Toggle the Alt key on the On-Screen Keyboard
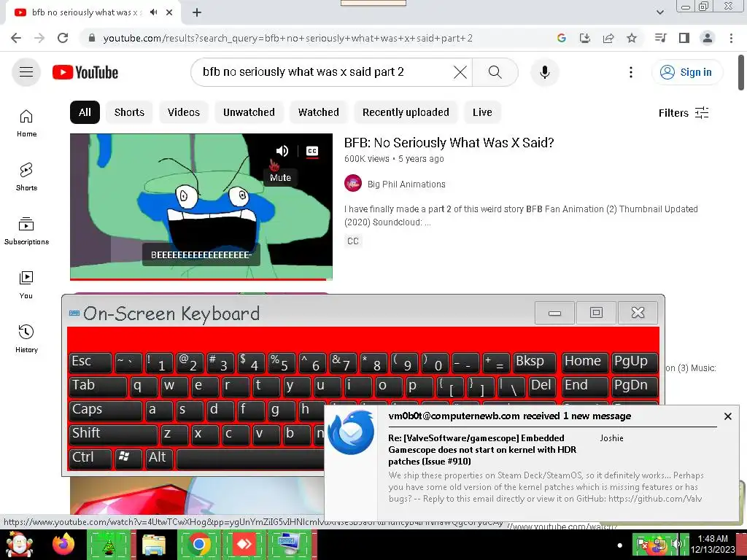 tap(158, 458)
